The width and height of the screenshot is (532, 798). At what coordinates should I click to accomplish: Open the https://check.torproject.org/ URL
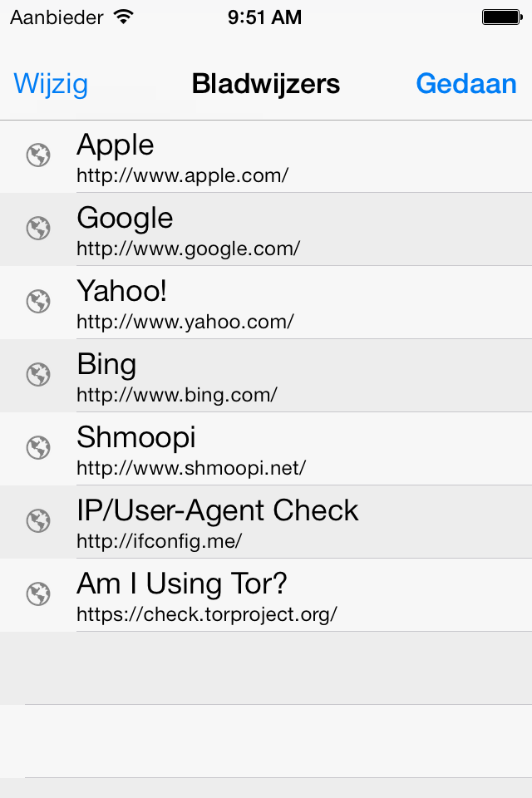click(x=207, y=614)
